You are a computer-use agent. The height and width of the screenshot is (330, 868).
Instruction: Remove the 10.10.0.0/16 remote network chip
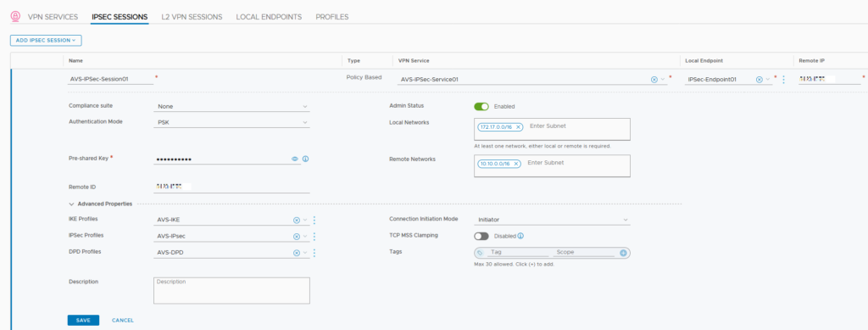pos(516,164)
